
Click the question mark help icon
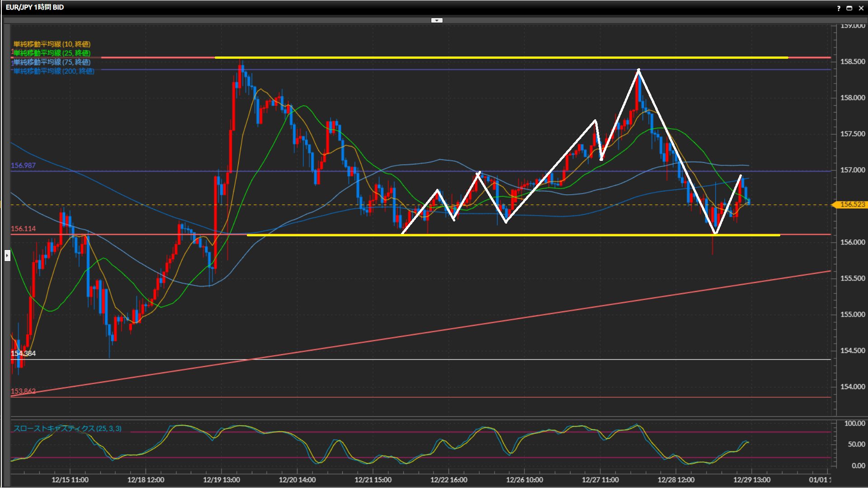839,8
